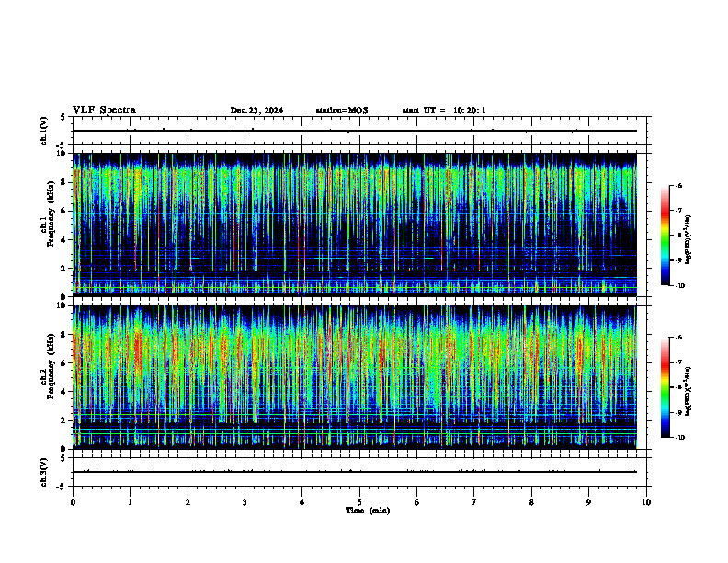Click the time axis tick label "5"
The height and width of the screenshot is (563, 728).
[359, 502]
